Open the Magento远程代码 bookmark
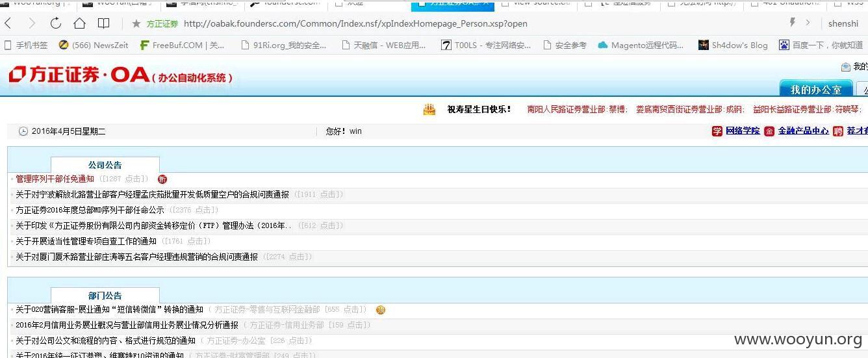The height and width of the screenshot is (358, 868). click(x=641, y=45)
